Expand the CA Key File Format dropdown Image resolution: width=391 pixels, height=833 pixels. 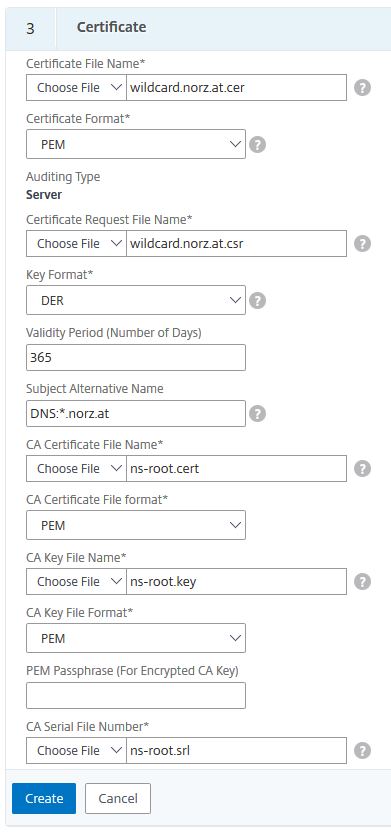(136, 638)
